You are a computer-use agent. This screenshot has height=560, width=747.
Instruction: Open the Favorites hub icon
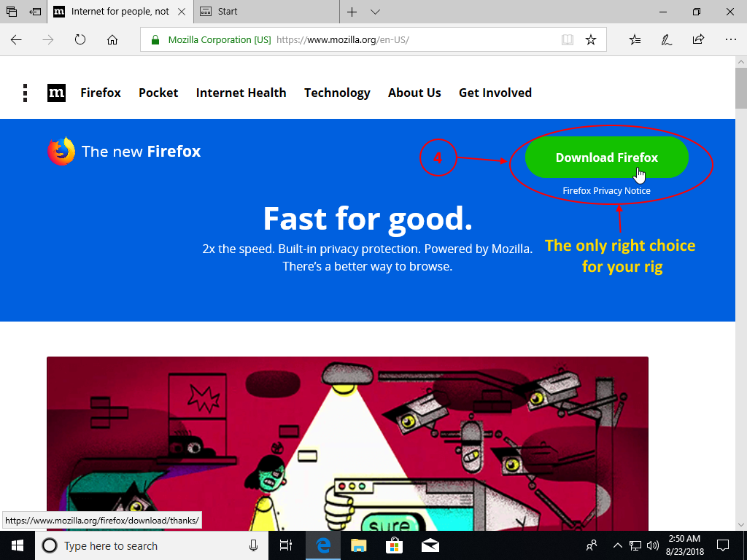point(635,39)
